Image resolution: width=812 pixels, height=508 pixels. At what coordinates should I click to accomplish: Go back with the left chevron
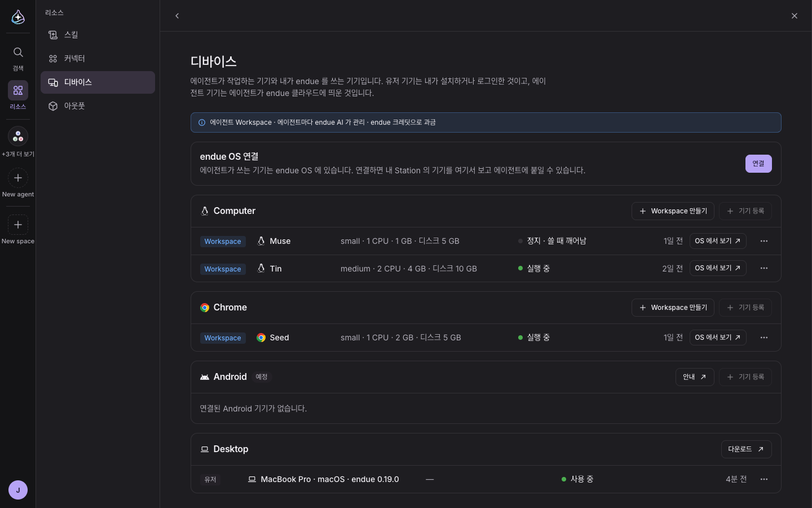[177, 16]
